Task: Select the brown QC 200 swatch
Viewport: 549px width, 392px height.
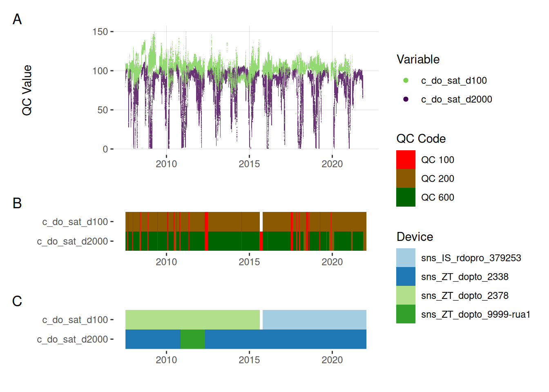Action: [406, 178]
